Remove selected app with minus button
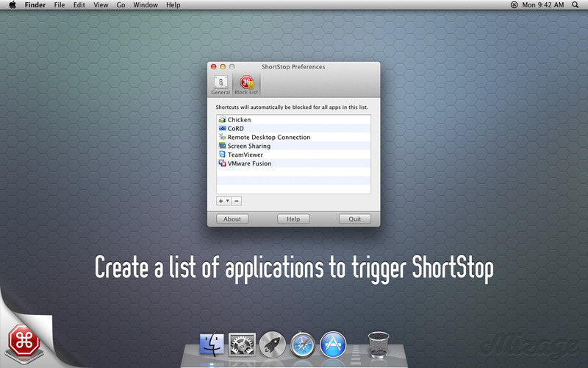 point(237,201)
